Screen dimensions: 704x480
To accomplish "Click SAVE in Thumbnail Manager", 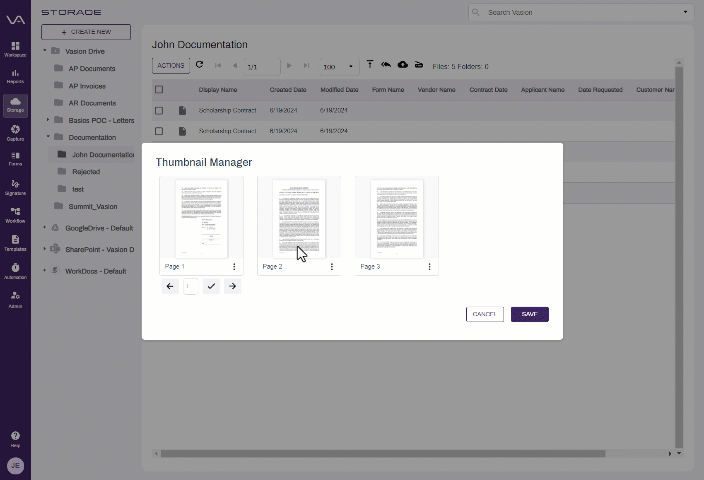I will (530, 314).
